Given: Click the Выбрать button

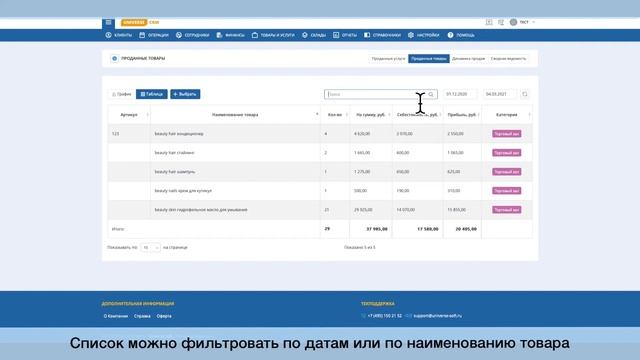Looking at the screenshot, I should tap(185, 94).
